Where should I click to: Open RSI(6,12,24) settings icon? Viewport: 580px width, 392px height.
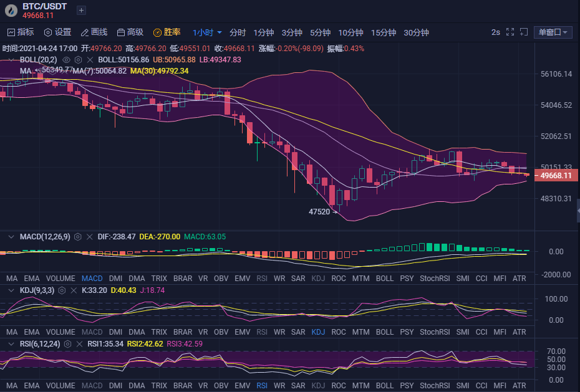tap(68, 344)
